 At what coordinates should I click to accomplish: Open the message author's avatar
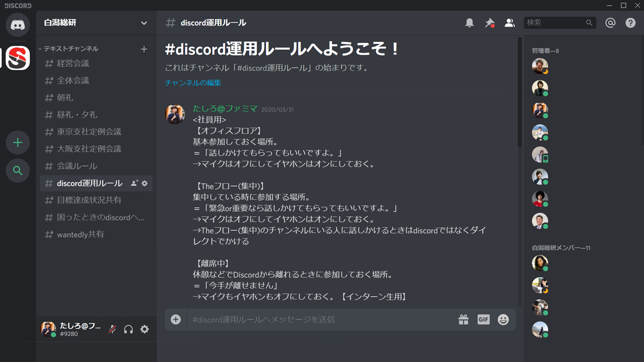[175, 115]
